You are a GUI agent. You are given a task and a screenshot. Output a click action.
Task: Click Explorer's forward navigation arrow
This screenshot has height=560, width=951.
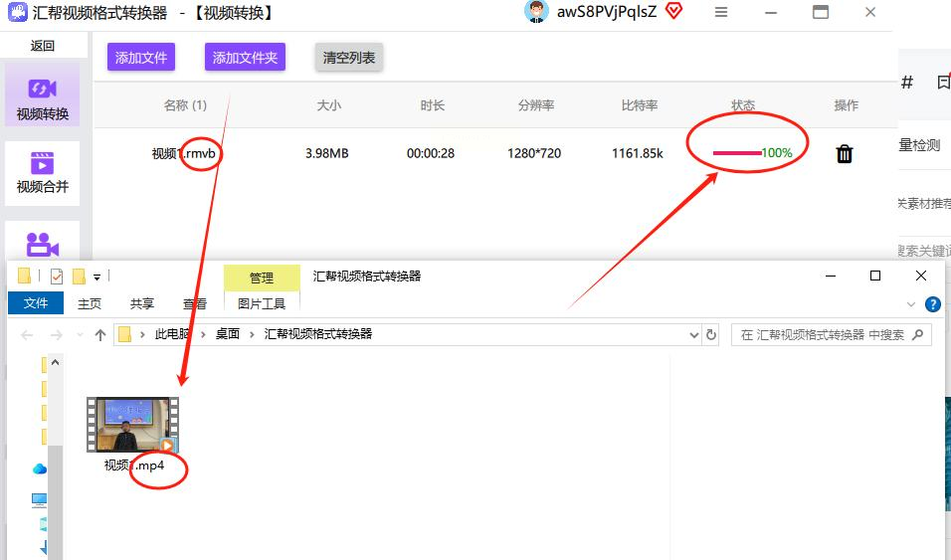pyautogui.click(x=56, y=335)
